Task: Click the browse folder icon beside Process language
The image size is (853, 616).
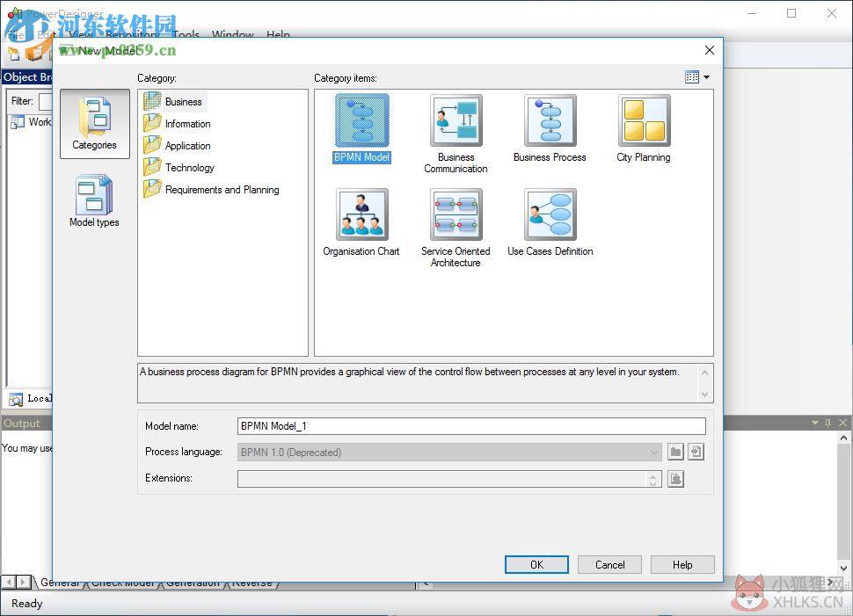Action: [x=675, y=452]
